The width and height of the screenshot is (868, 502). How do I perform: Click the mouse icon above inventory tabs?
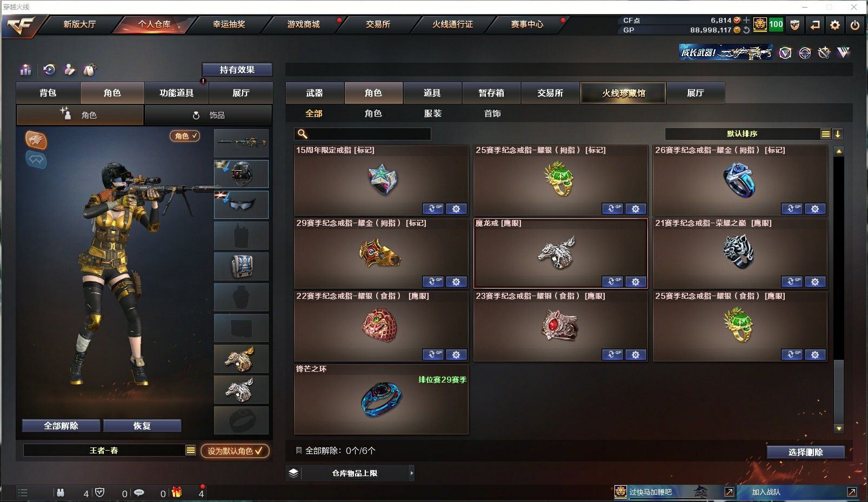(90, 70)
